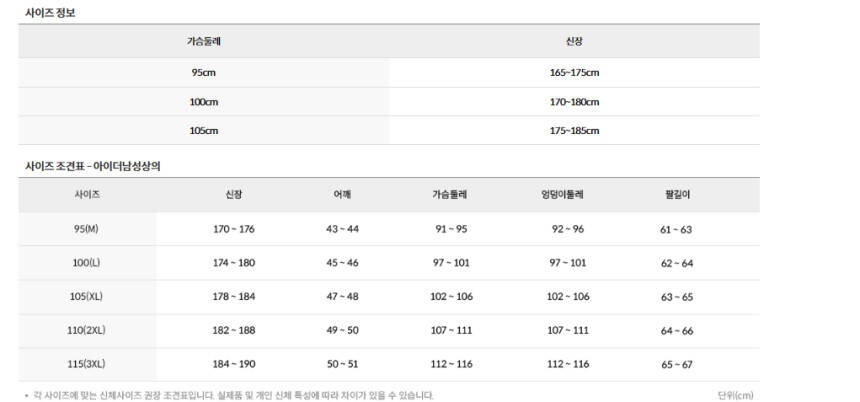Click the 115(3XL) size row label
Viewport: 860px width, 402px height.
[87, 364]
